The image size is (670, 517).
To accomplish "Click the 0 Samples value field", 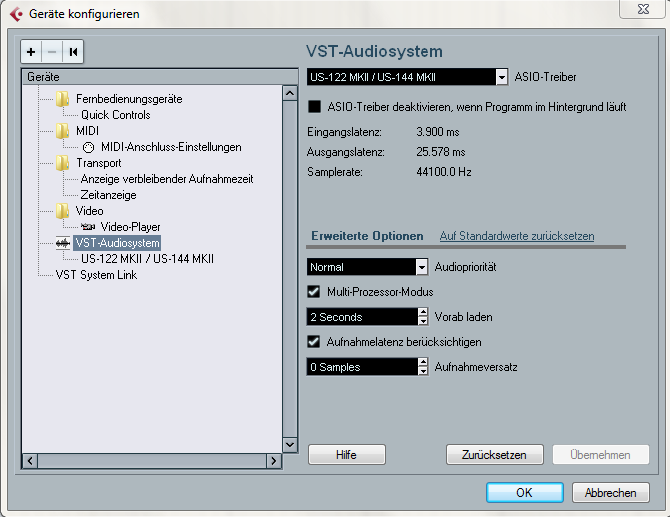I will tap(362, 367).
